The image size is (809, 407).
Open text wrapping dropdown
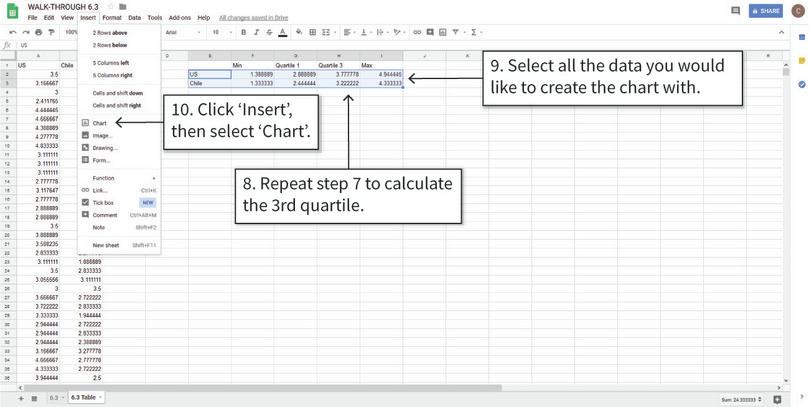click(382, 32)
